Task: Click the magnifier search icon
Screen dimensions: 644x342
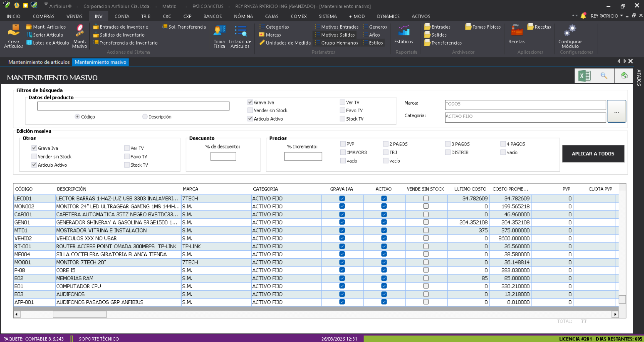Action: [x=604, y=76]
